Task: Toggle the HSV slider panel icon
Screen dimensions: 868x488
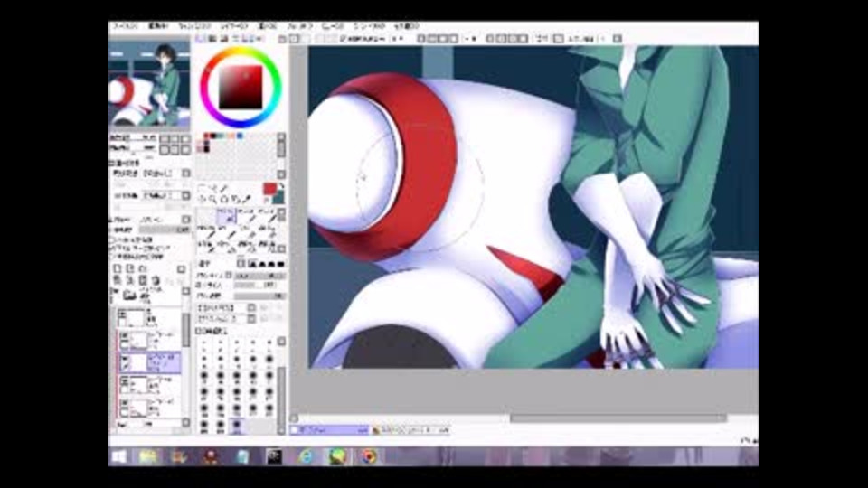Action: tap(224, 39)
